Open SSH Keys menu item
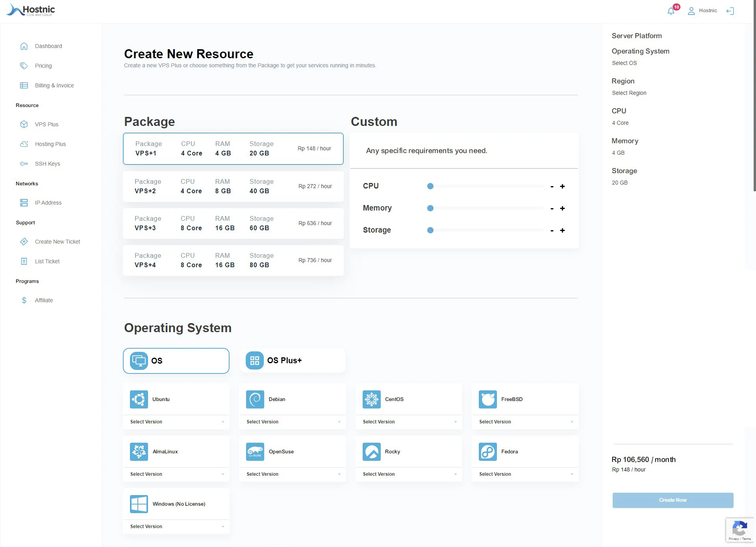 point(47,164)
